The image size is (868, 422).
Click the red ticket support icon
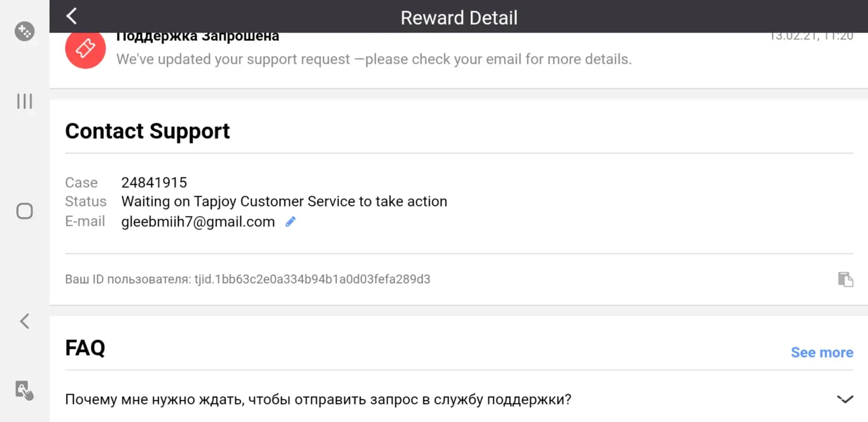tap(85, 49)
